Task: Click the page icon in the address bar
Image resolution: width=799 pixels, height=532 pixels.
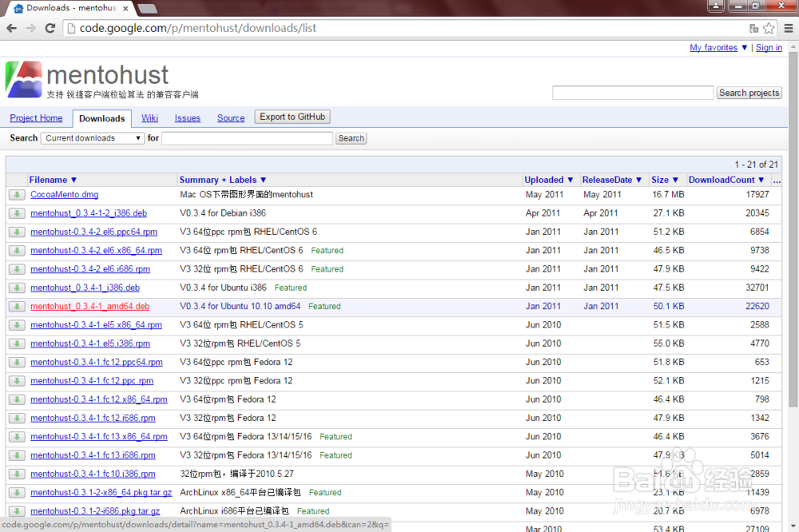Action: point(70,26)
